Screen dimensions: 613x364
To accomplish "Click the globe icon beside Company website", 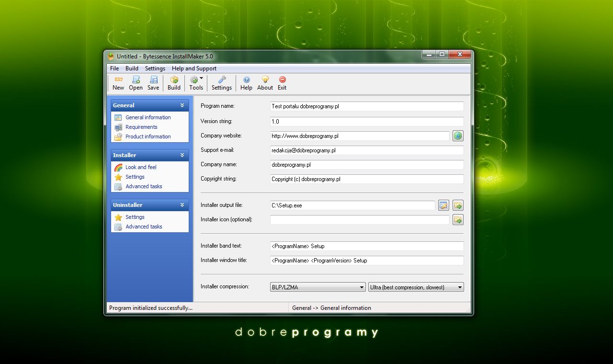I will pos(458,136).
